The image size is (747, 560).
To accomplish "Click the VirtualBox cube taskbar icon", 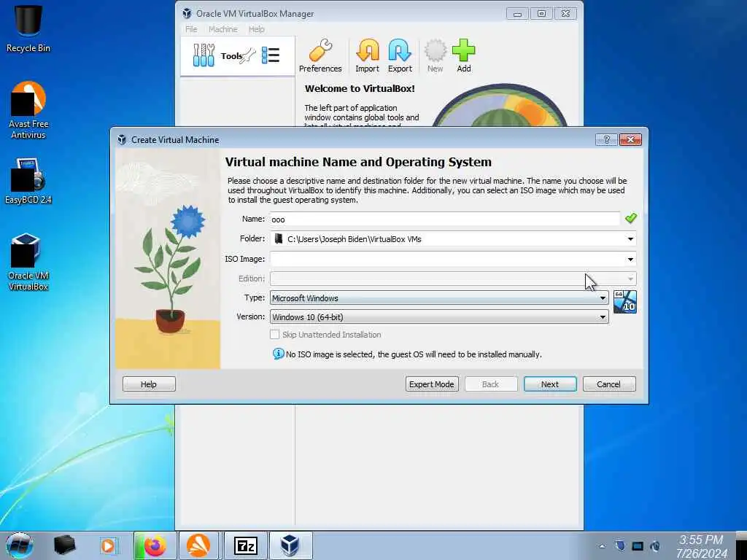I will [290, 545].
